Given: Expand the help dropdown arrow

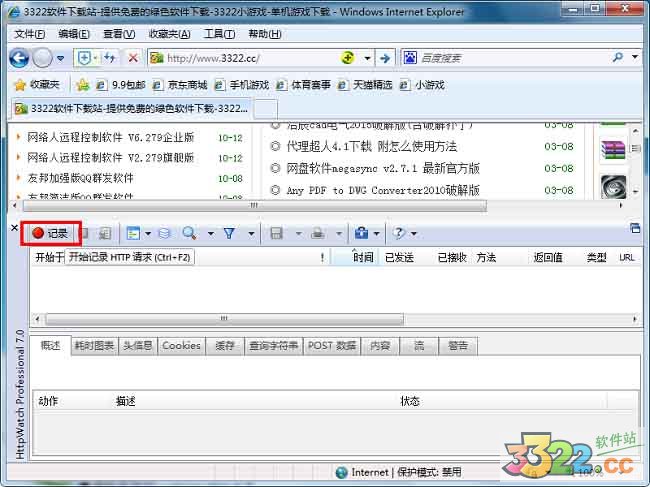Looking at the screenshot, I should 414,234.
